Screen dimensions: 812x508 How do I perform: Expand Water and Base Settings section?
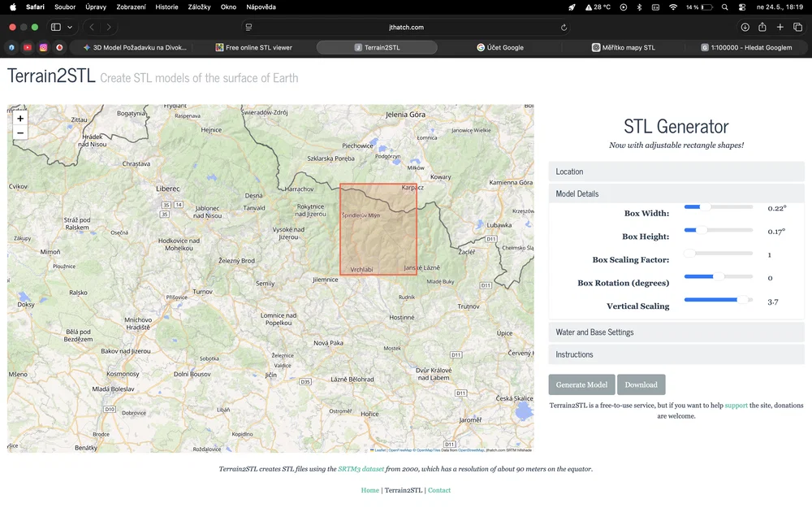676,332
